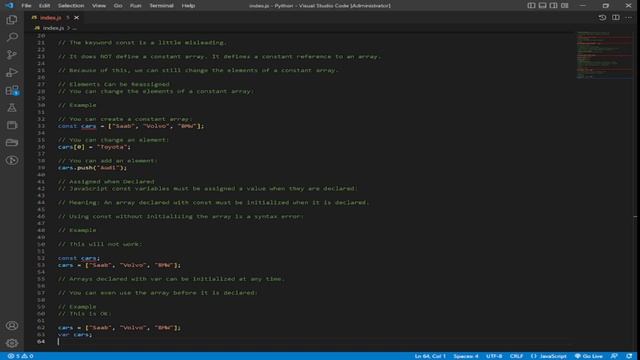Open the Help menu
Screen dimensions: 640x360
(188, 5)
